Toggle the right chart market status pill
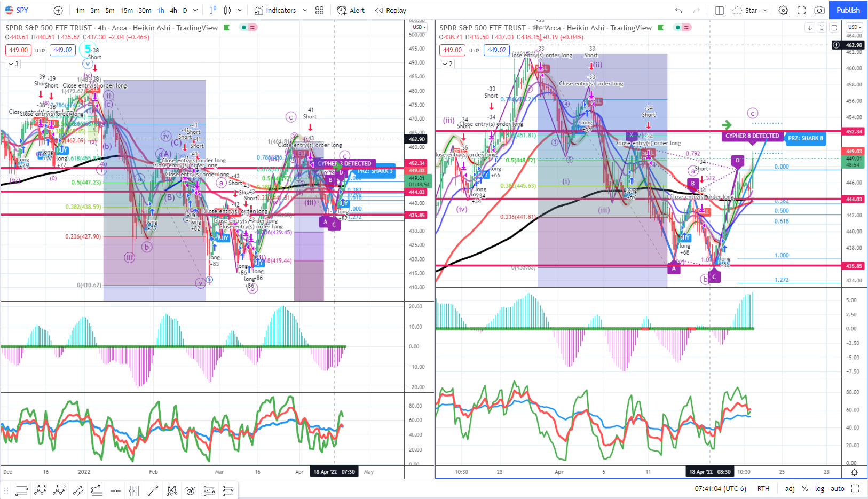The height and width of the screenshot is (499, 868). pyautogui.click(x=682, y=27)
